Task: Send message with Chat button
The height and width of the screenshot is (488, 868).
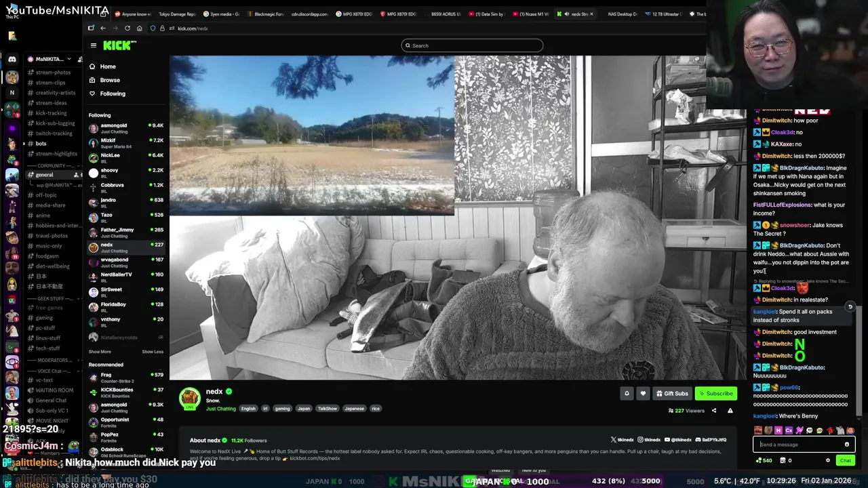Action: click(845, 460)
